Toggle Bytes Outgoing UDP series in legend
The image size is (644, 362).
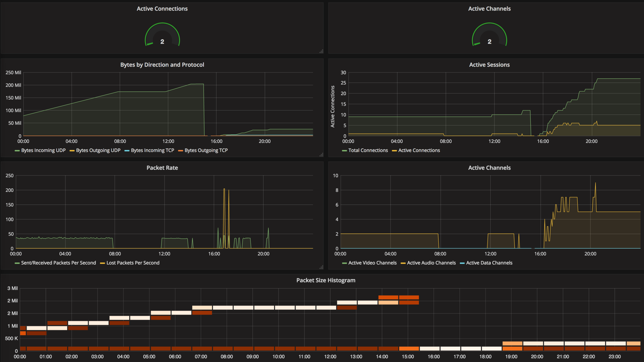point(98,150)
